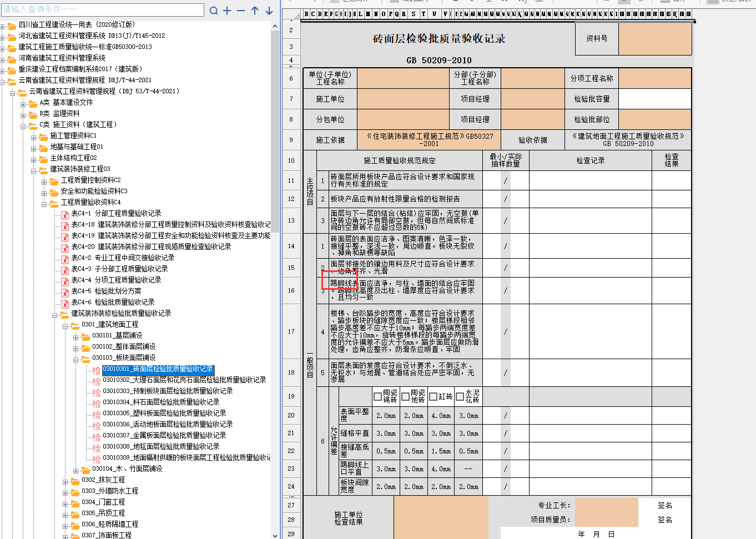Viewport: 756px width, 539px height.
Task: Select the 03010301_砖面层检验批质量验收记录 item
Action: click(x=158, y=369)
